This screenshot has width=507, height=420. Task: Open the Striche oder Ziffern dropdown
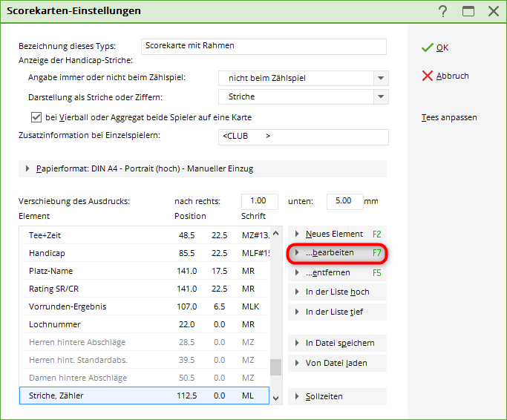381,96
